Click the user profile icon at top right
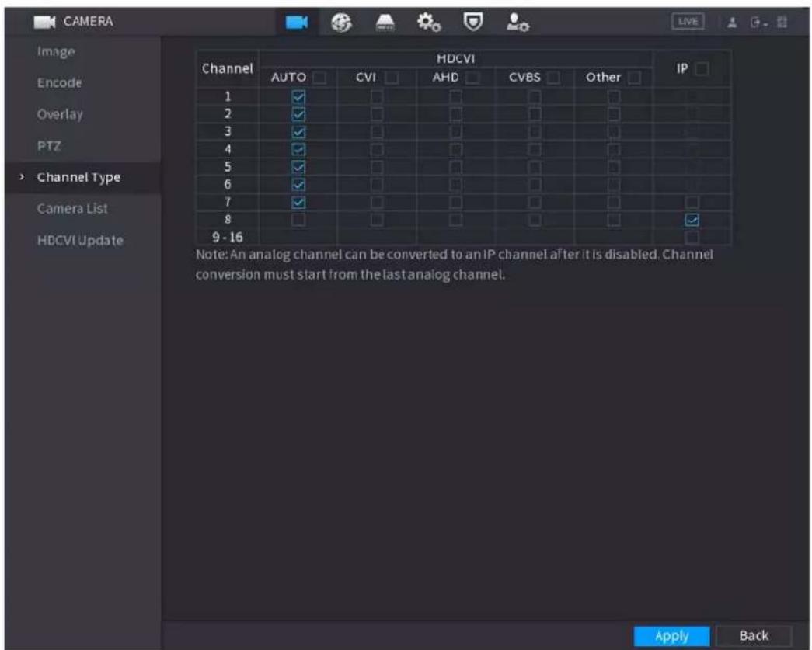This screenshot has height=650, width=812. (x=732, y=23)
